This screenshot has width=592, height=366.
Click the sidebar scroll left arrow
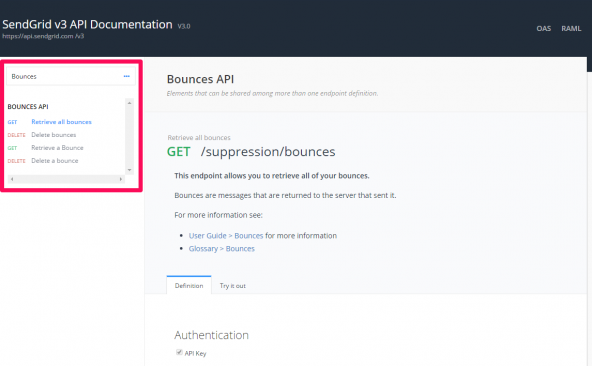[12, 179]
